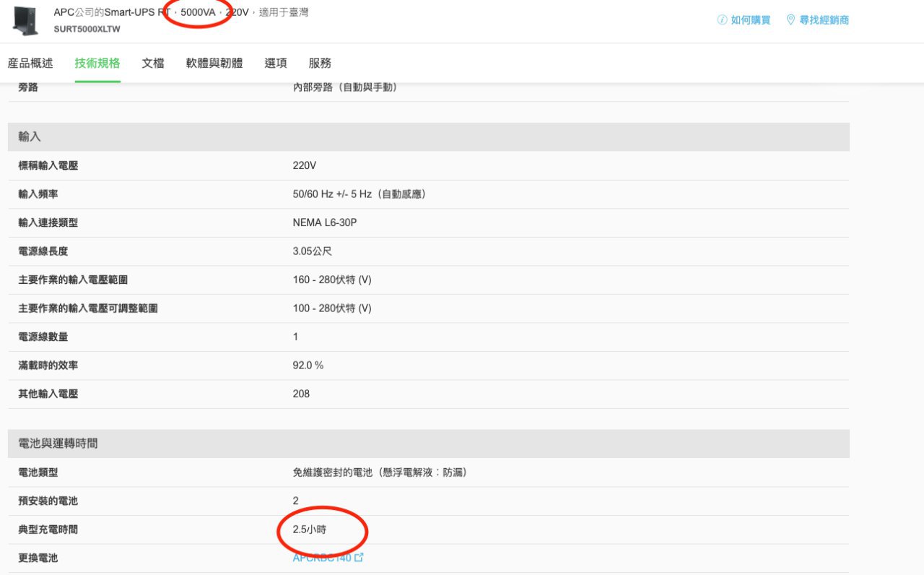Click the 主要作業的輸入電壓可調整範圍 label
This screenshot has height=575, width=924.
(88, 308)
